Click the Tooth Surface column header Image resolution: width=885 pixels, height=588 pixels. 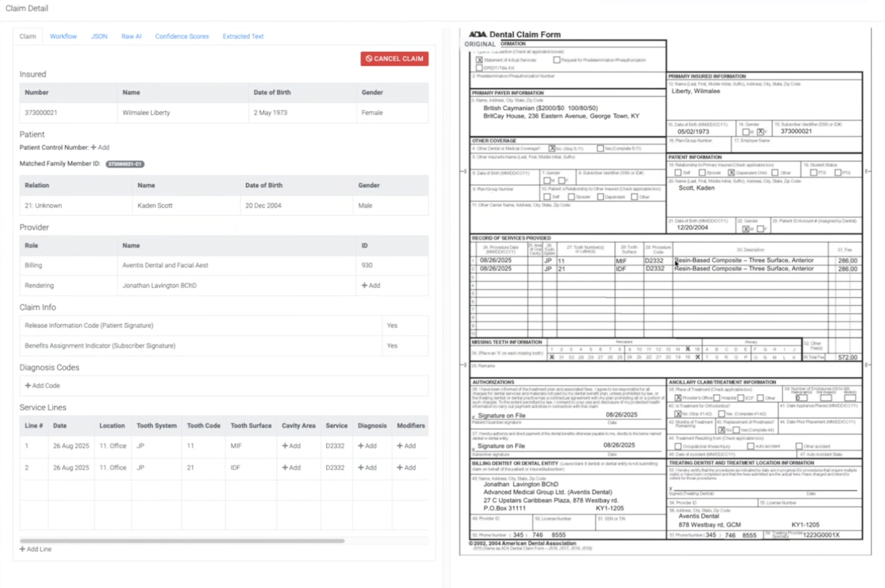[x=251, y=426]
